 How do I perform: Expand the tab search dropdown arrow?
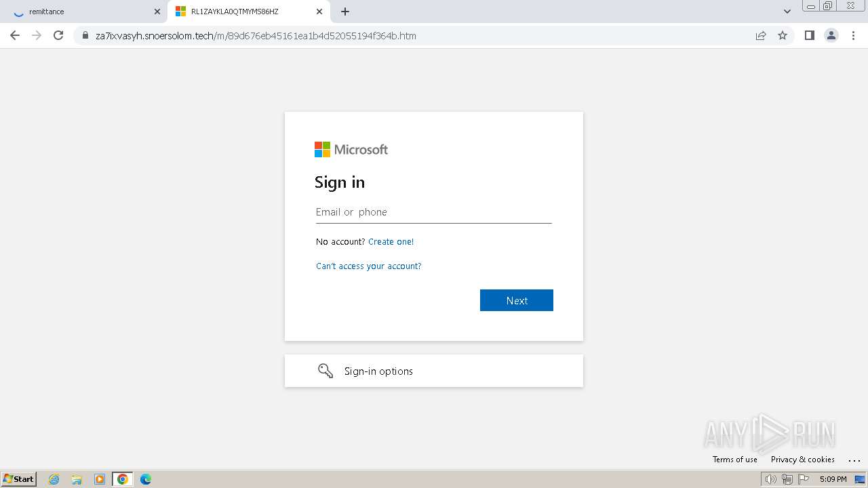click(787, 12)
